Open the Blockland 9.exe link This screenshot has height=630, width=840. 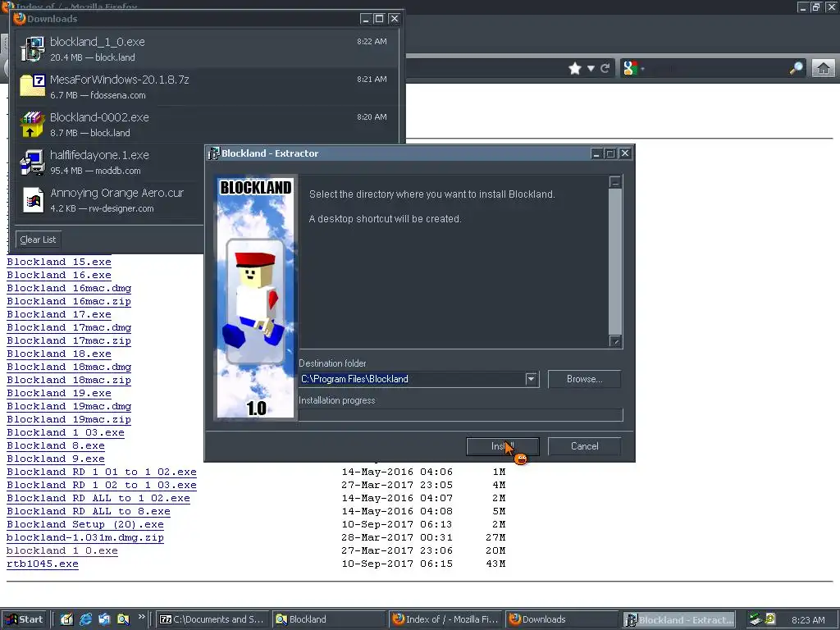(x=56, y=459)
